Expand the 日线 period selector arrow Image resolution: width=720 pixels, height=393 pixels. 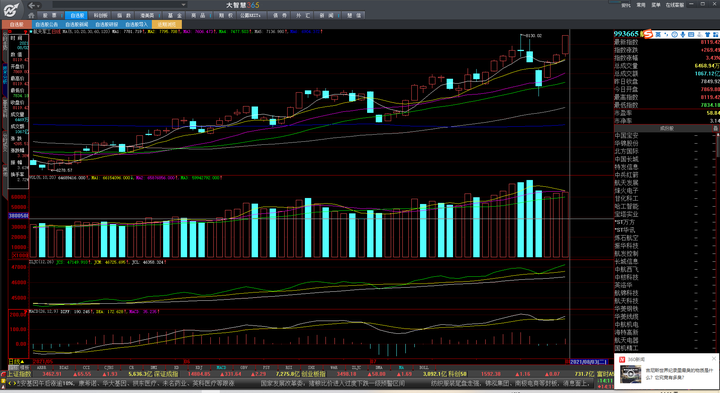coord(22,362)
